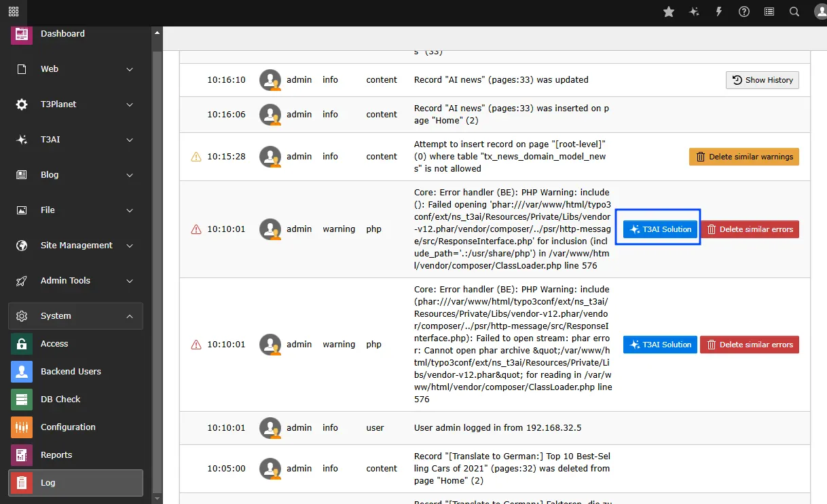Viewport: 827px width, 504px height.
Task: Click the Configuration sliders icon
Action: point(22,427)
